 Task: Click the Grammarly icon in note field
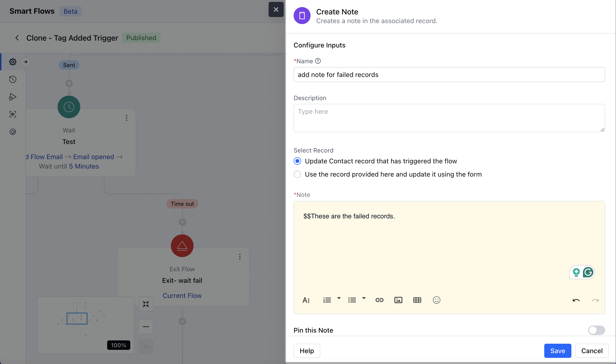point(588,272)
